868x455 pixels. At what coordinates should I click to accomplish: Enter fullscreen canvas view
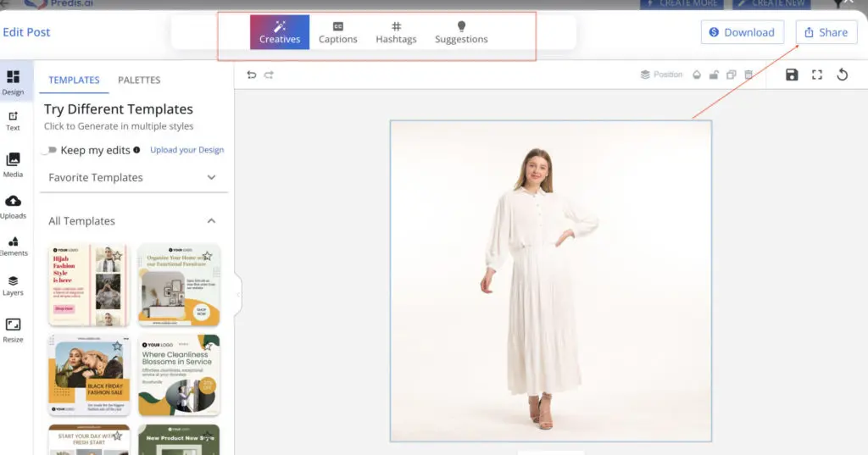coord(817,75)
